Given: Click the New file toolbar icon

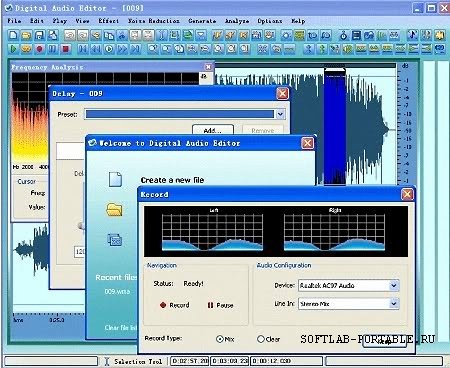Looking at the screenshot, I should 13,35.
